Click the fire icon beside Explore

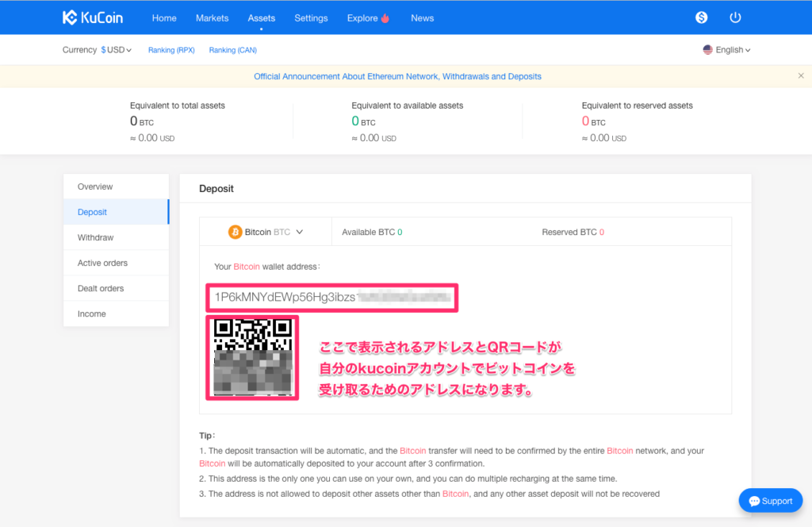(x=385, y=18)
